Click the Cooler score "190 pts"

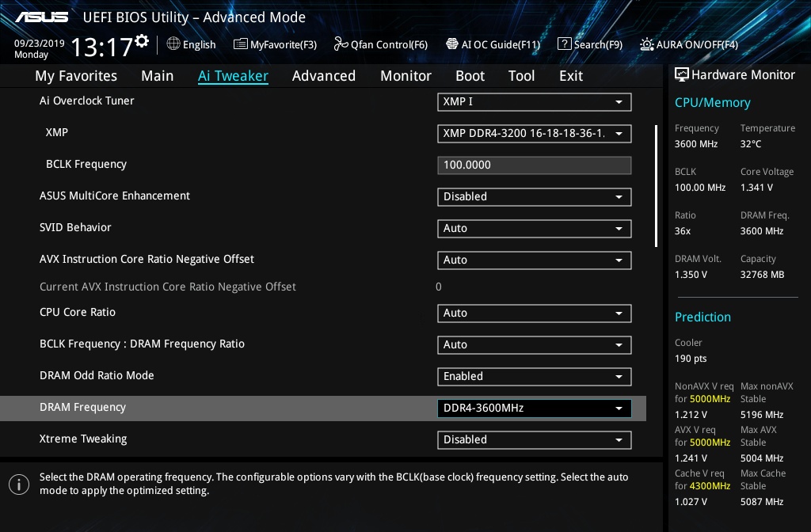(x=691, y=359)
